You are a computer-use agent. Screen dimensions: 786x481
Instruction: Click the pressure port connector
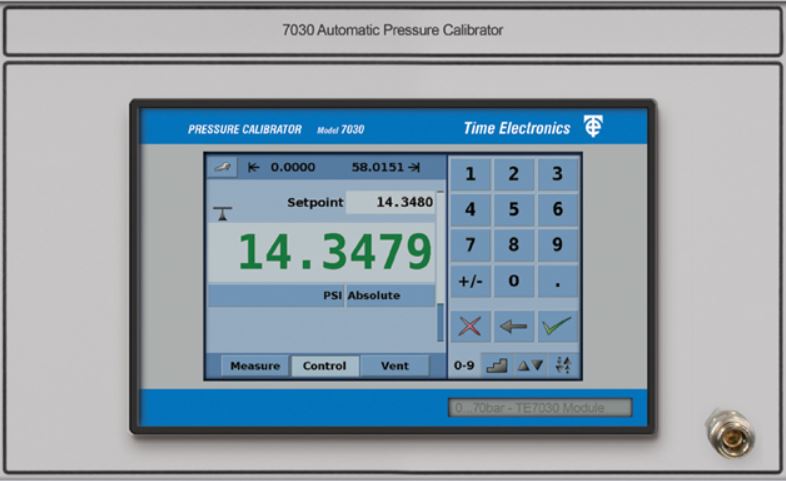[730, 434]
